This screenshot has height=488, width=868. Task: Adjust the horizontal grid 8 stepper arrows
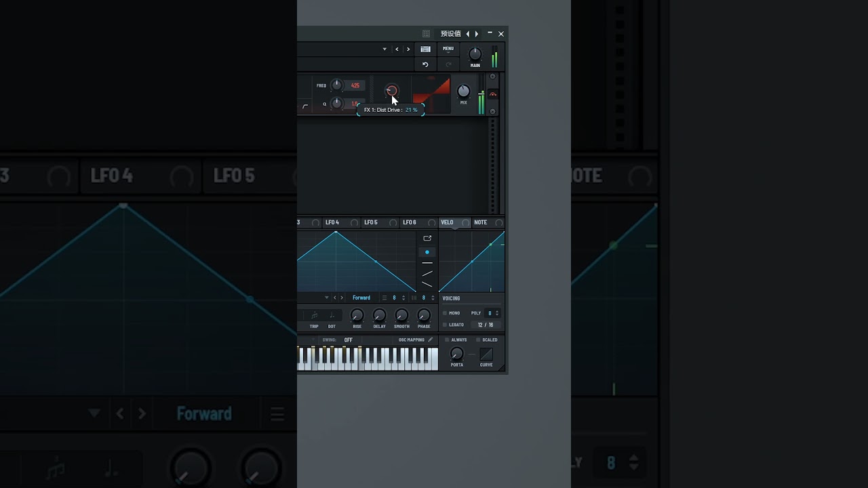(x=403, y=298)
